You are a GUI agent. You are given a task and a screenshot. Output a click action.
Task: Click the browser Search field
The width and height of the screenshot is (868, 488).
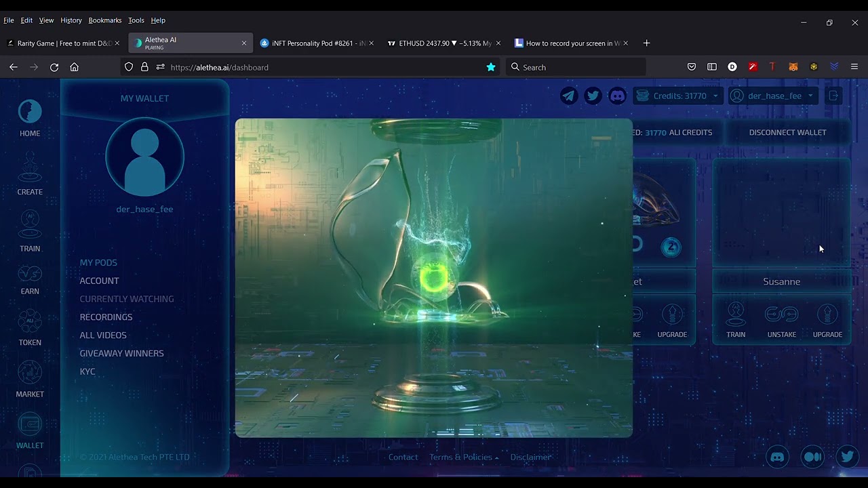click(x=575, y=67)
